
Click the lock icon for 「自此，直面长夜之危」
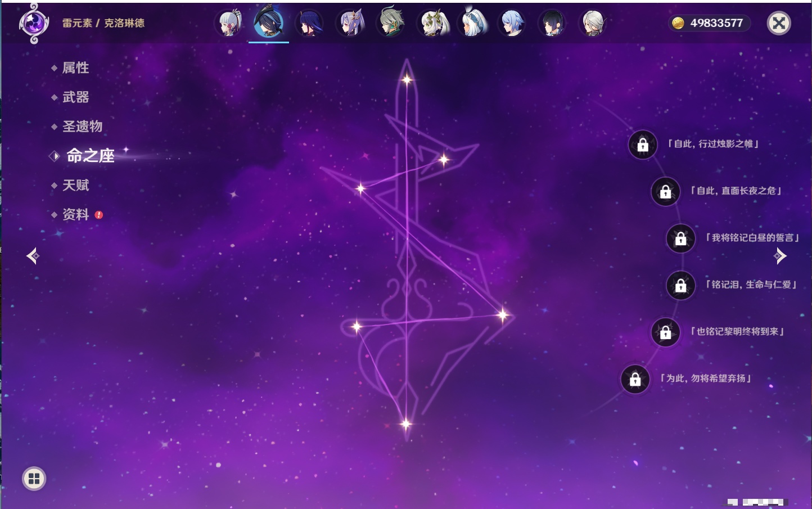(x=665, y=191)
